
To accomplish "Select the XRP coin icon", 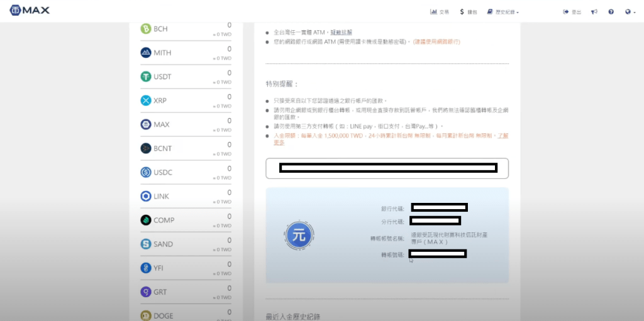I will pyautogui.click(x=146, y=101).
